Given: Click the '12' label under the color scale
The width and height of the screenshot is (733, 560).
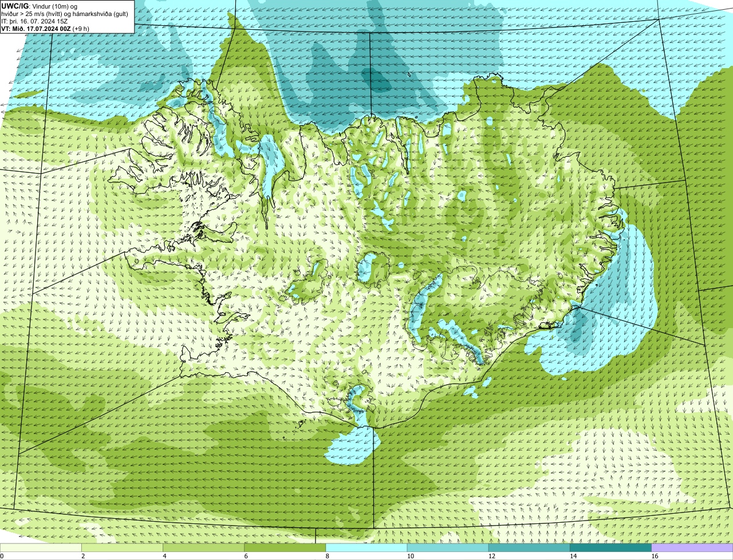Looking at the screenshot, I should click(492, 556).
